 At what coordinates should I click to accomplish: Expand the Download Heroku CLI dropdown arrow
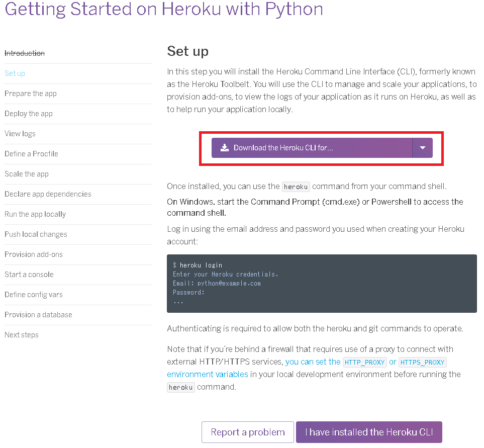(423, 148)
